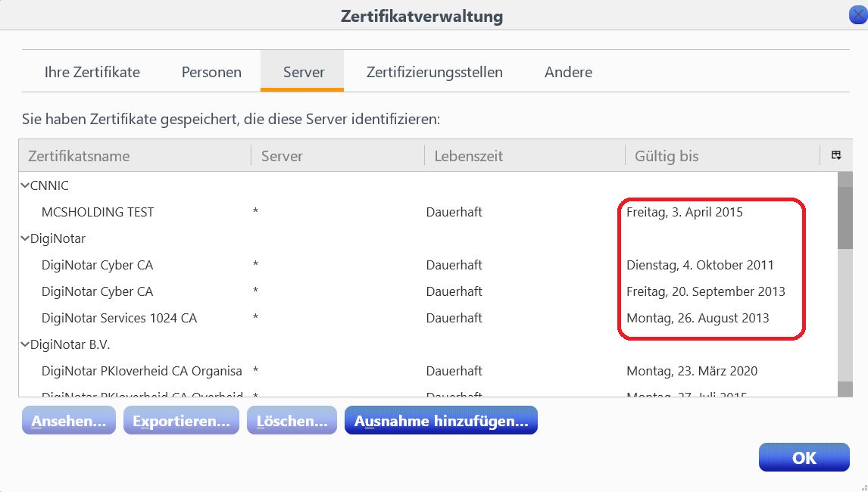This screenshot has width=868, height=492.
Task: Click the Exportieren... button
Action: pos(181,420)
